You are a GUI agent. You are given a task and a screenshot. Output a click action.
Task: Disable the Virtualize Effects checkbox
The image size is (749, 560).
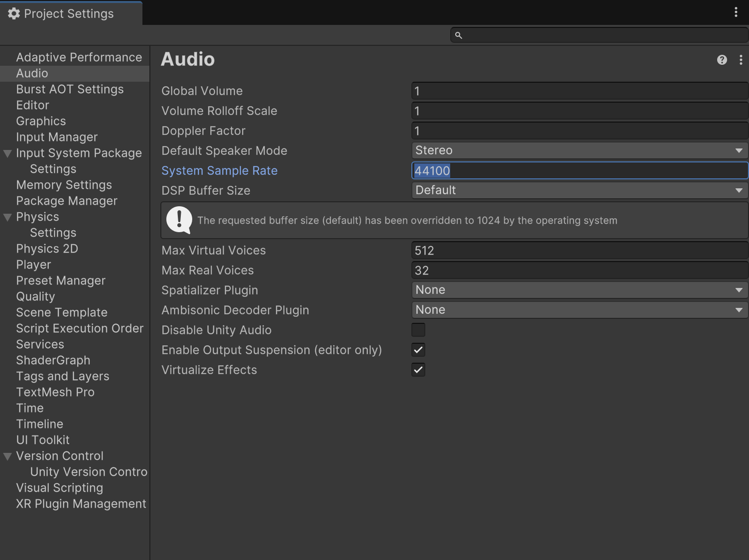pos(418,370)
